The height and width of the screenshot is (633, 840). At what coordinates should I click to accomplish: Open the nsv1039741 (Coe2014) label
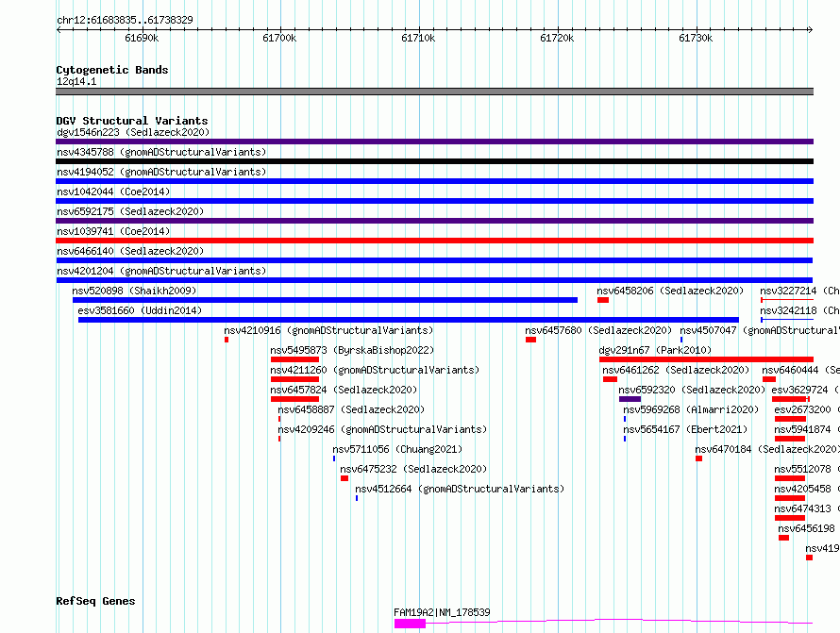pyautogui.click(x=113, y=231)
